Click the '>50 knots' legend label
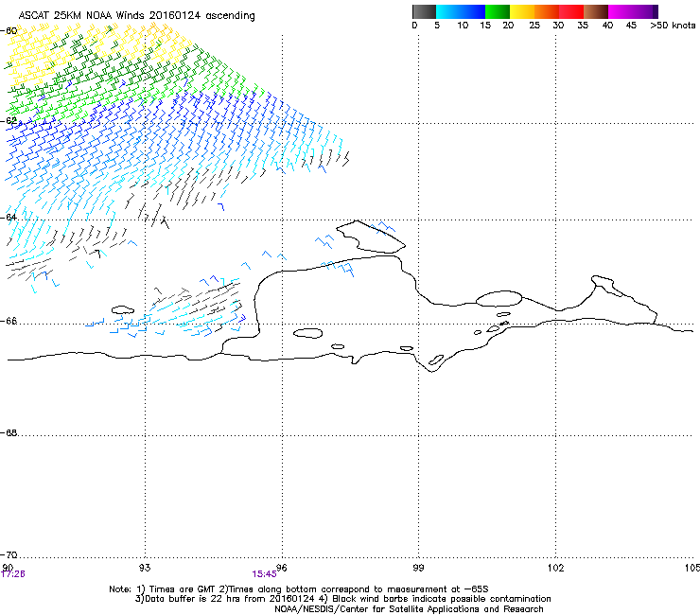 coord(673,25)
